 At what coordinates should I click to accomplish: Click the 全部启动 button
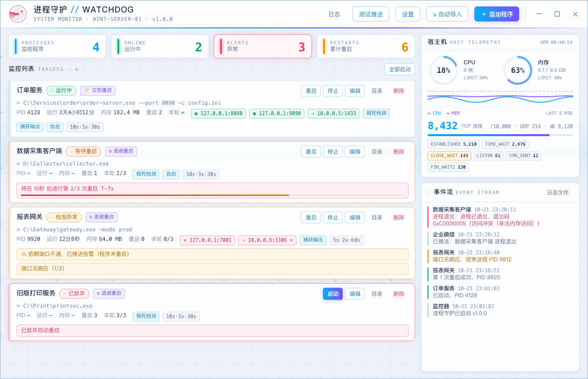pyautogui.click(x=399, y=69)
